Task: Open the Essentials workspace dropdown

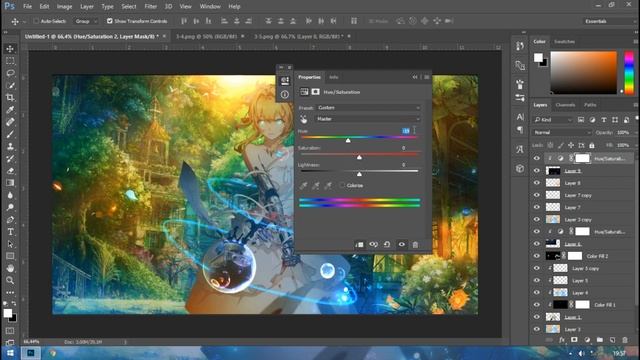Action: click(609, 21)
